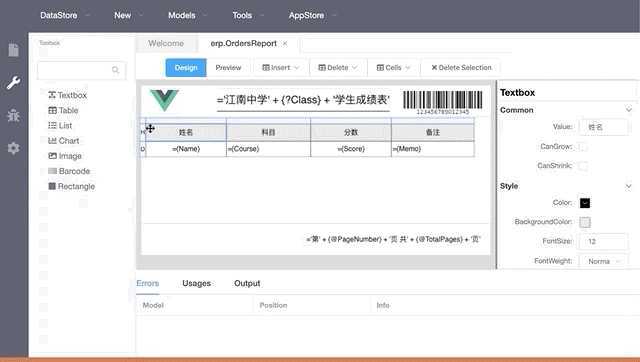Click the toolbox search field

tap(82, 70)
